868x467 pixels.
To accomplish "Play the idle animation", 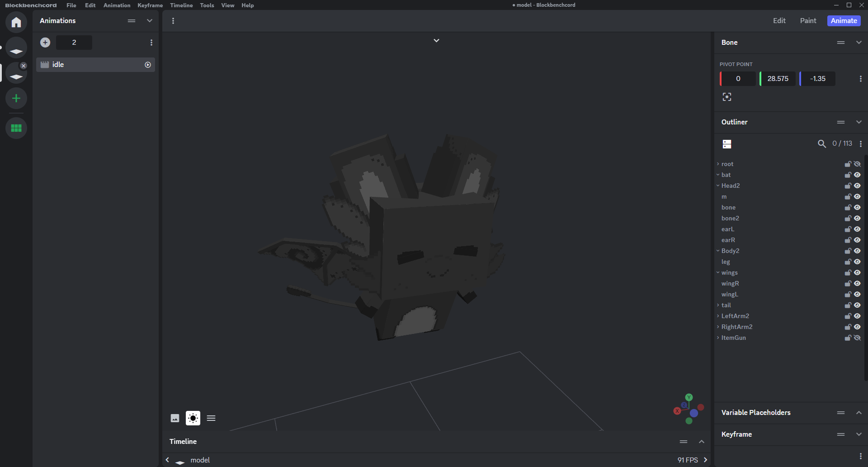I will pos(148,65).
